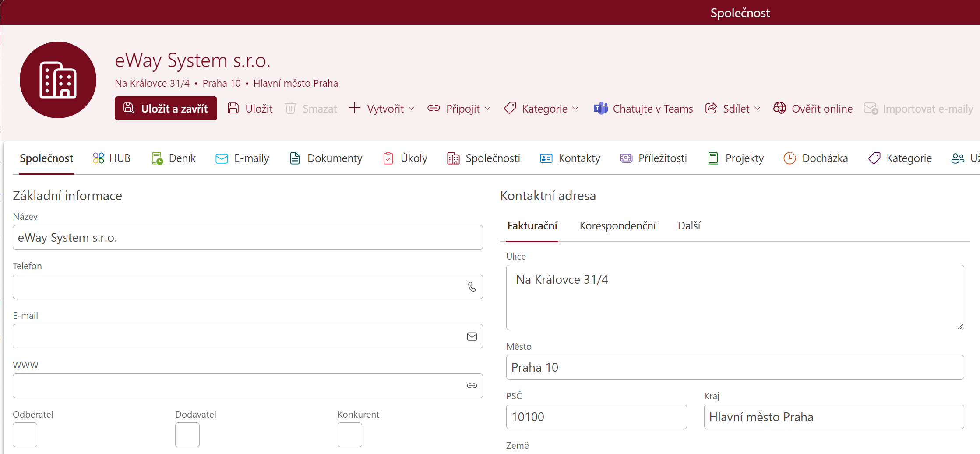The height and width of the screenshot is (454, 980).
Task: Open the Společnosti tab
Action: (483, 158)
